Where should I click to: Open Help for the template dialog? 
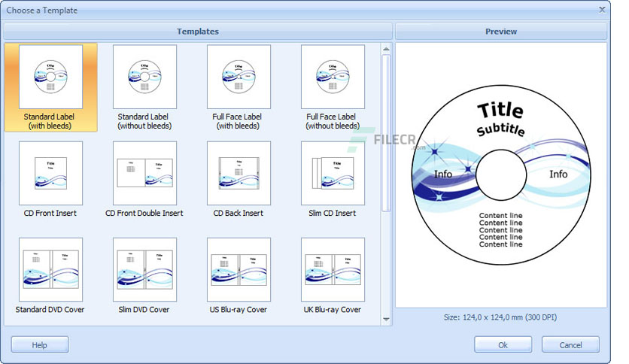(x=40, y=344)
